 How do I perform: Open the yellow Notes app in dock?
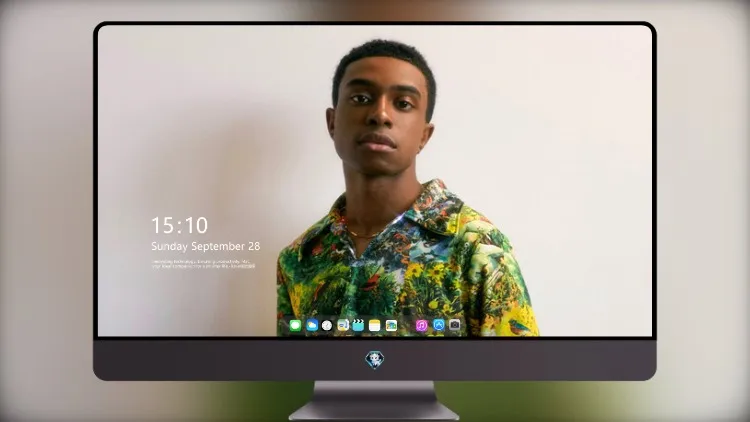(375, 325)
